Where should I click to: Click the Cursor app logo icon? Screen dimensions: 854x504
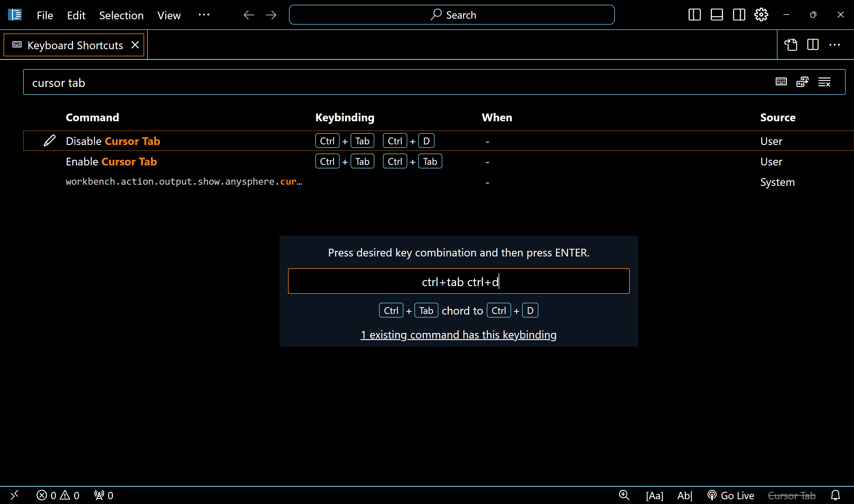coord(15,15)
